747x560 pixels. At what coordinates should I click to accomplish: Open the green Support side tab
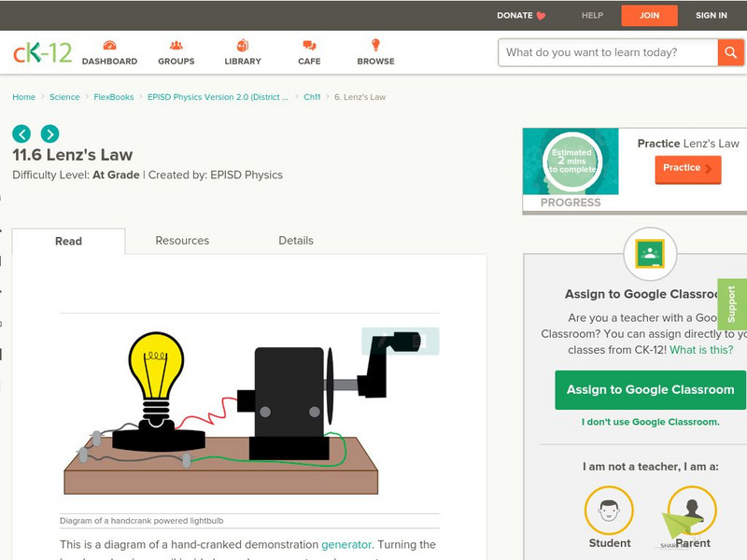731,304
